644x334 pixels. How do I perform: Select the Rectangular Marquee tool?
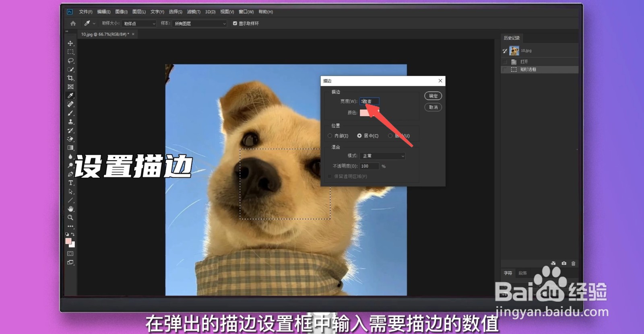point(70,52)
